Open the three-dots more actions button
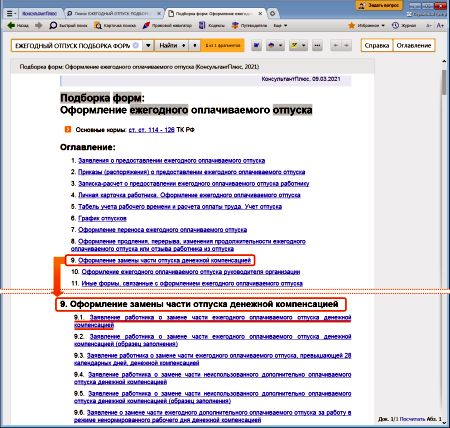 [x=317, y=45]
